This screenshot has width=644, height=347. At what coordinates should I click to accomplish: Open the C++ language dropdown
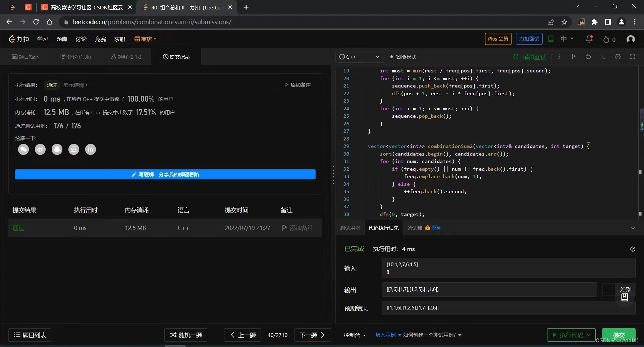pyautogui.click(x=359, y=57)
